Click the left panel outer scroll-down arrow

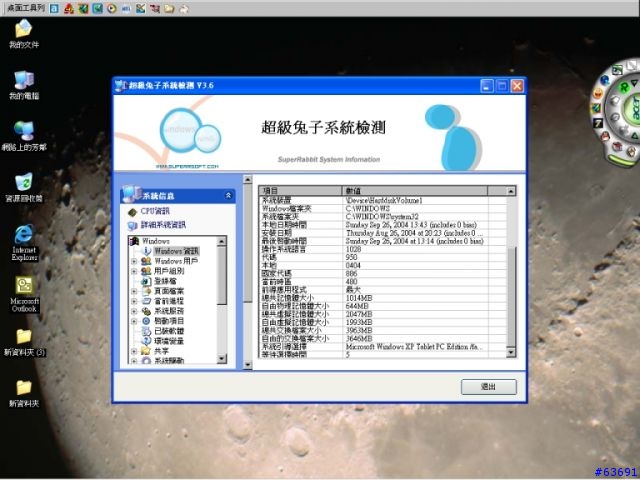click(x=248, y=365)
